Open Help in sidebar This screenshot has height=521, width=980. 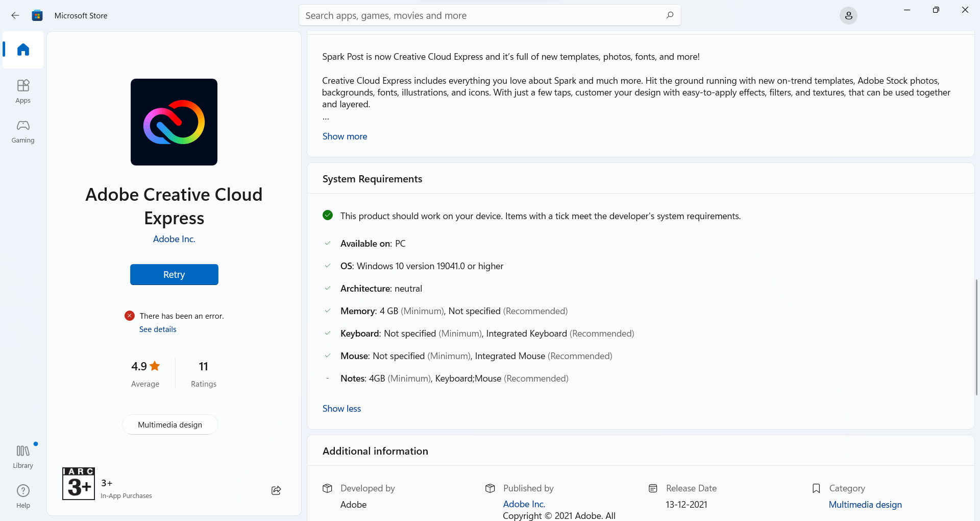(x=23, y=496)
